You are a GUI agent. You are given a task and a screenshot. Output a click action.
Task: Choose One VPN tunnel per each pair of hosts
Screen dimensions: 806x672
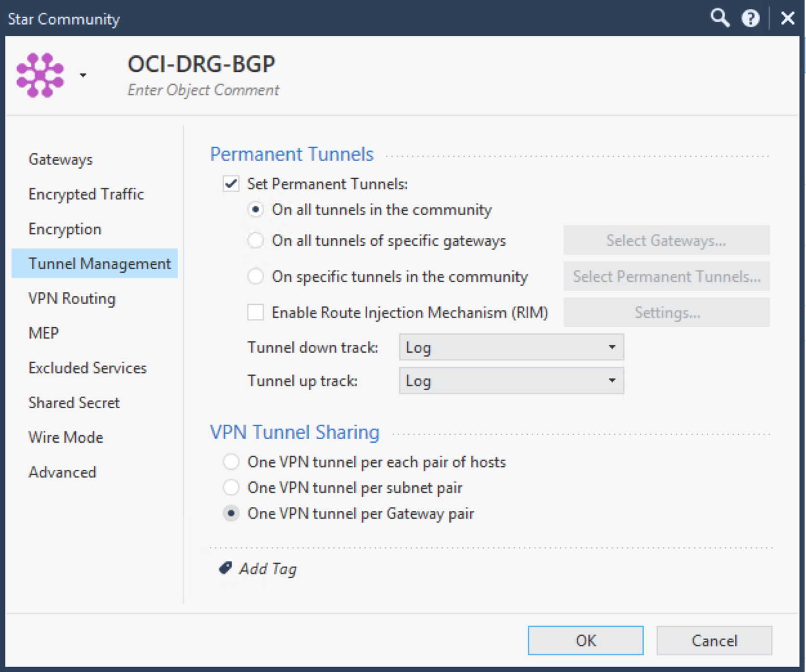231,462
